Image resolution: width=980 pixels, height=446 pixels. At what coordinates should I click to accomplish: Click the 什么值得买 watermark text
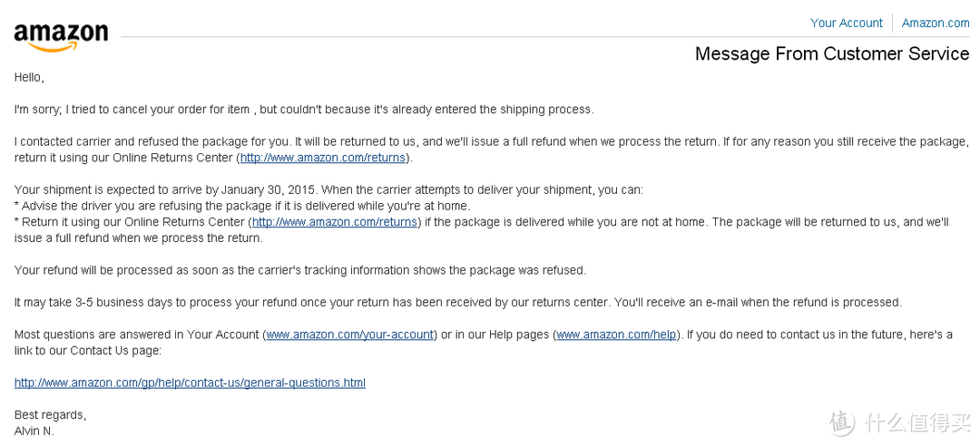tap(917, 423)
